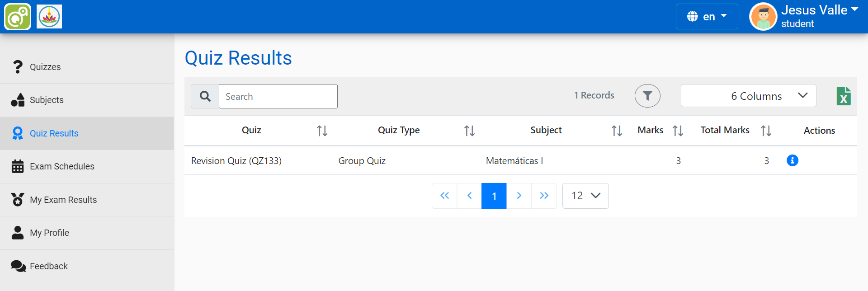Click the green app logo in header

click(x=18, y=17)
